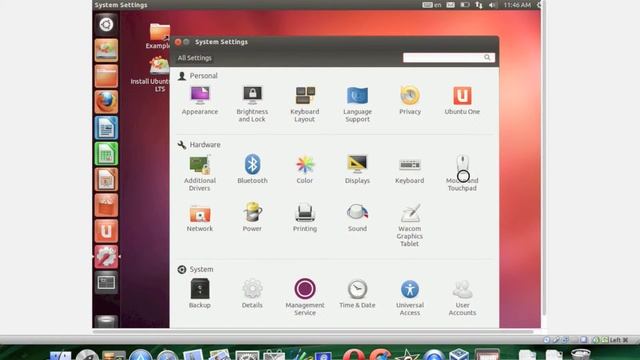The image size is (640, 360).
Task: Click the 11:46 AM clock
Action: (517, 5)
